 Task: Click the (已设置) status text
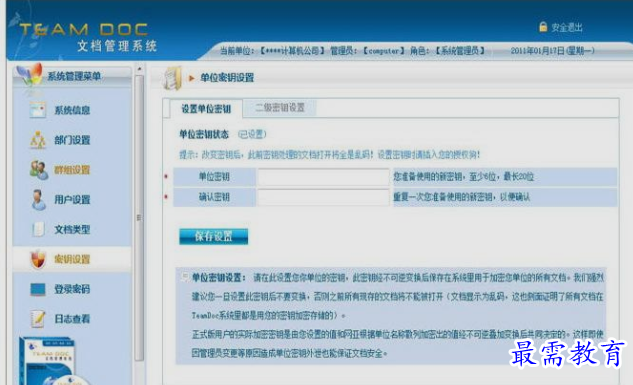pos(252,134)
